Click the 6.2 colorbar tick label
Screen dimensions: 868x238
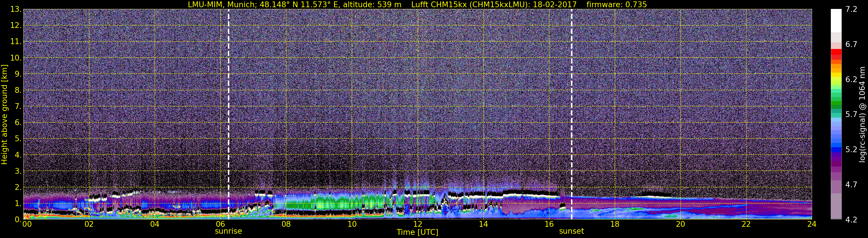coord(851,80)
